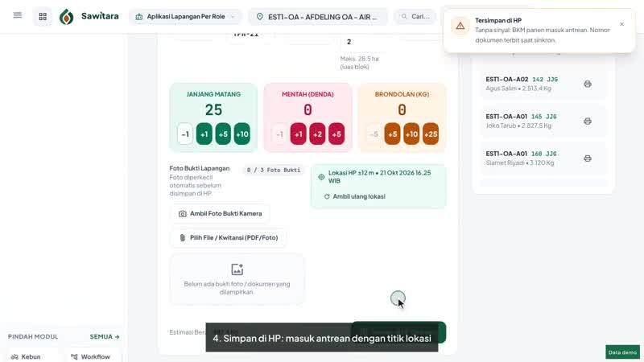Dismiss the Tersimpan di HP notification

[621, 24]
